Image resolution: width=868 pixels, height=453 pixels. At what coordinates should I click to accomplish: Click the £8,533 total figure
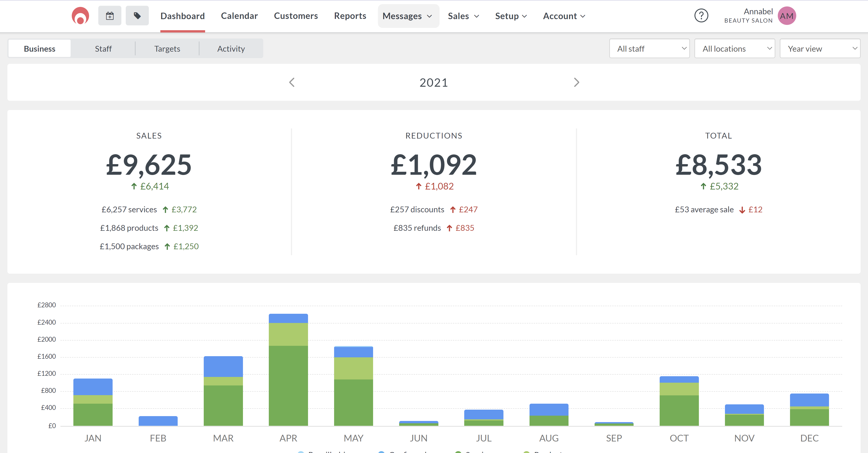pyautogui.click(x=718, y=165)
